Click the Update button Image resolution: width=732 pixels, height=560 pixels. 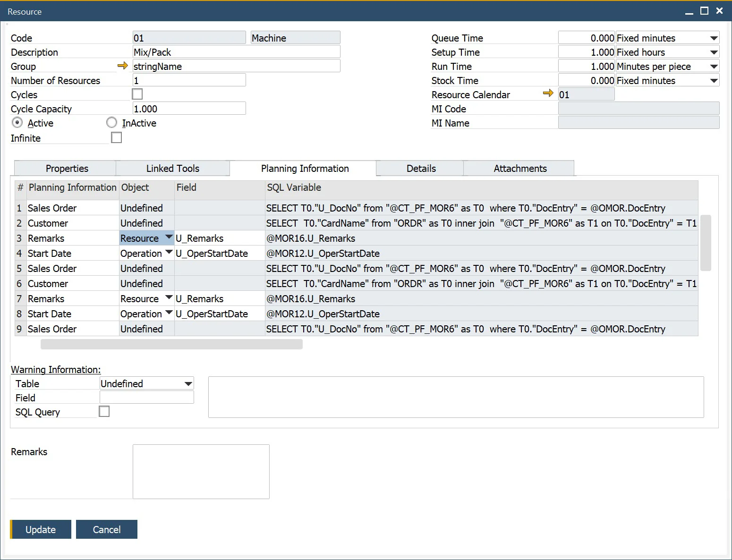pyautogui.click(x=41, y=529)
